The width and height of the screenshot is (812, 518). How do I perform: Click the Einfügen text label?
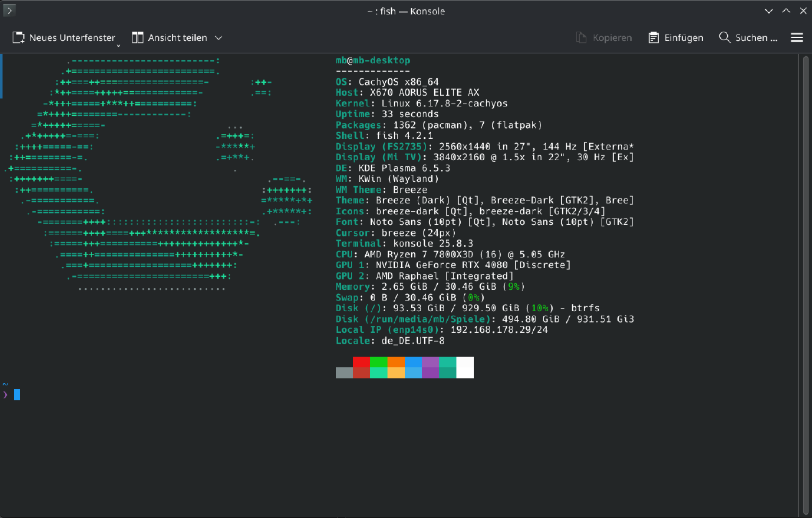683,38
